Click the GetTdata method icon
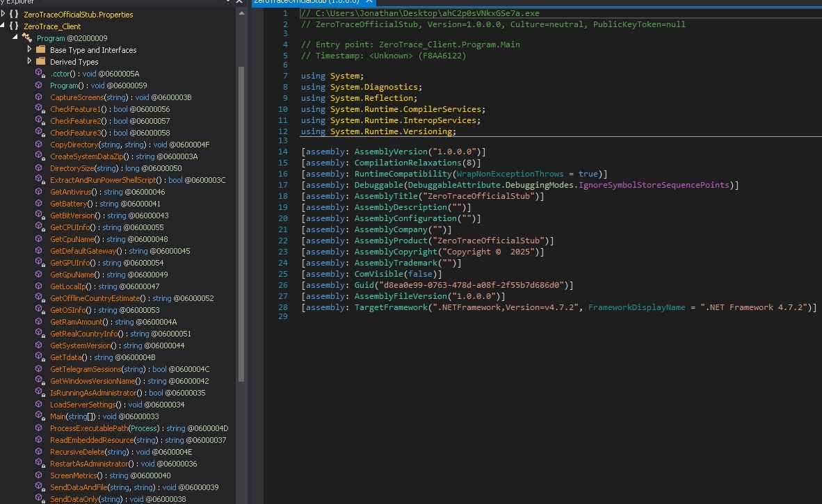Viewport: 822px width, 504px height. tap(40, 357)
